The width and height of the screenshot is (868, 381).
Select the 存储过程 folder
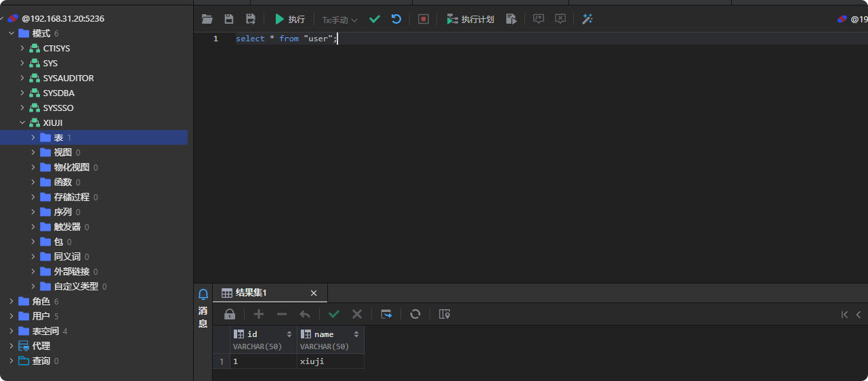point(71,197)
